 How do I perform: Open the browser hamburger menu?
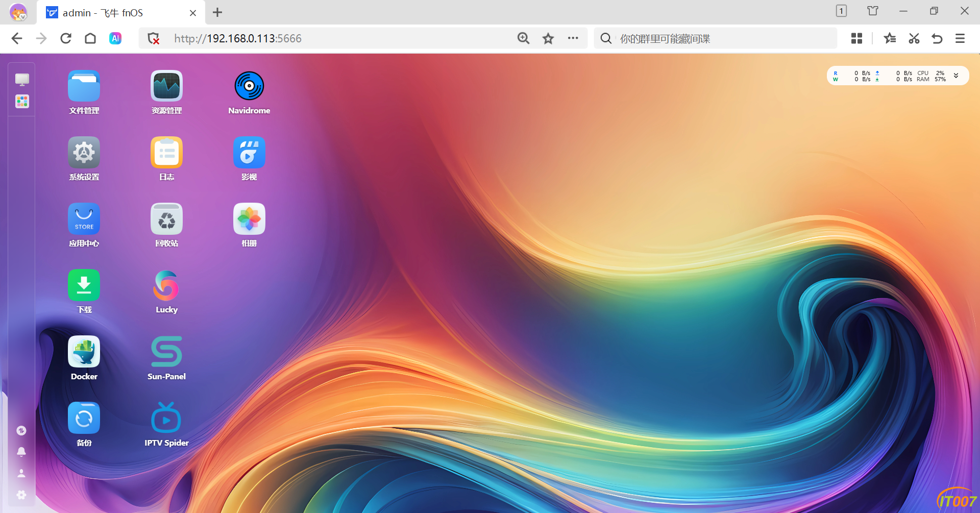(960, 38)
